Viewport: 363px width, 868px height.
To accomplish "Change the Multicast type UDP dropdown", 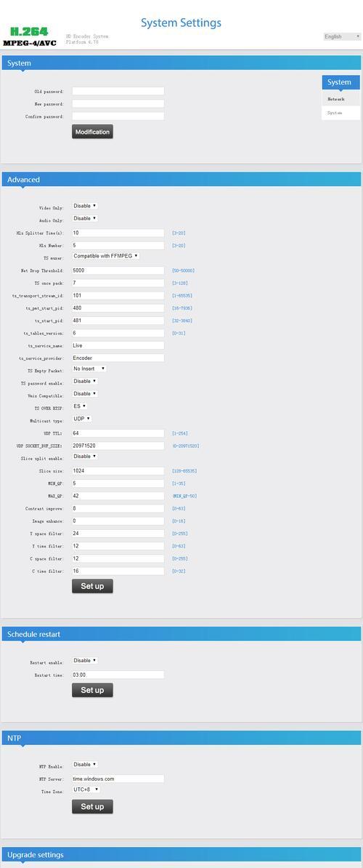I will tap(82, 419).
